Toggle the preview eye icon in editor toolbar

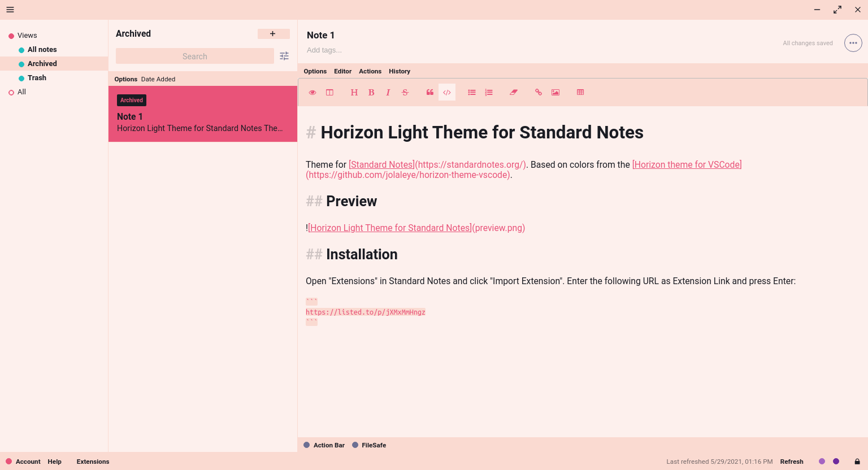point(313,93)
